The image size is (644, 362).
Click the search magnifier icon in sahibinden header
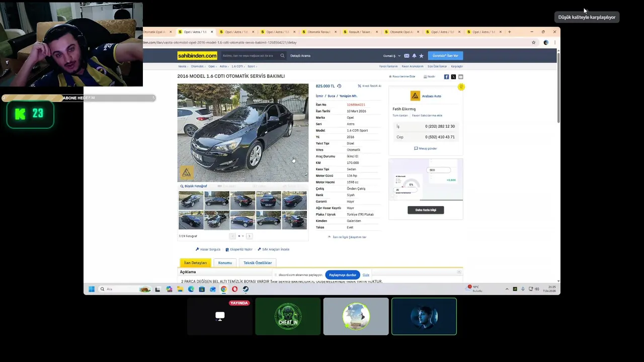[x=282, y=56]
